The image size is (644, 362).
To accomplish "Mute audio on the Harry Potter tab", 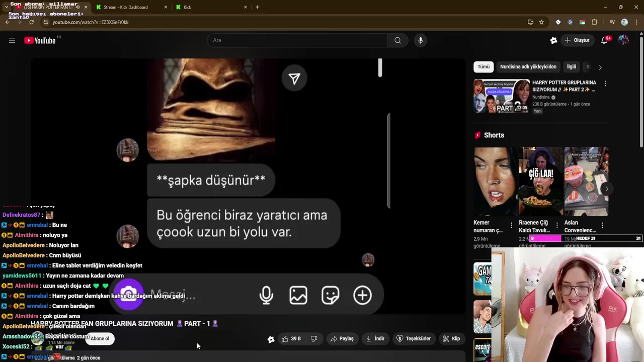I will [x=77, y=7].
